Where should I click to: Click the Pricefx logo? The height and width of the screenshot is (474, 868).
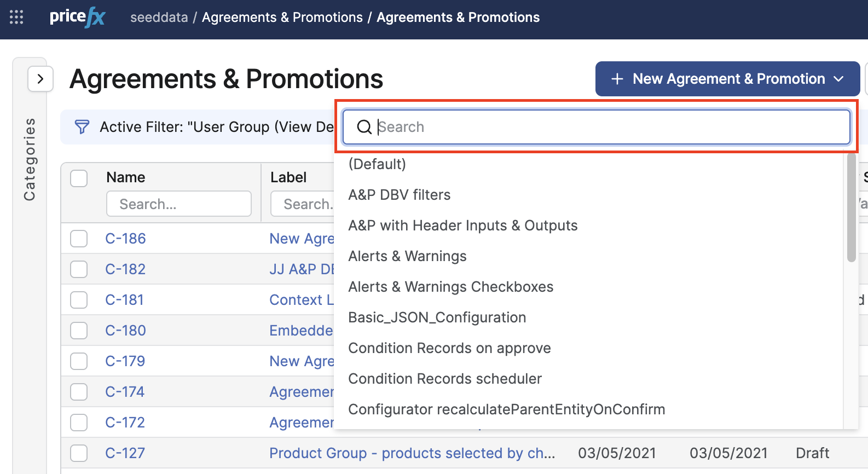(77, 18)
